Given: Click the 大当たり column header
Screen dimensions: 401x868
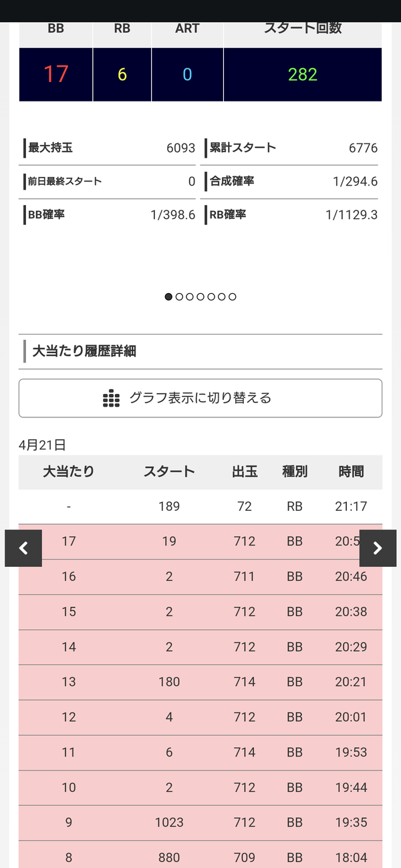Looking at the screenshot, I should click(69, 471).
